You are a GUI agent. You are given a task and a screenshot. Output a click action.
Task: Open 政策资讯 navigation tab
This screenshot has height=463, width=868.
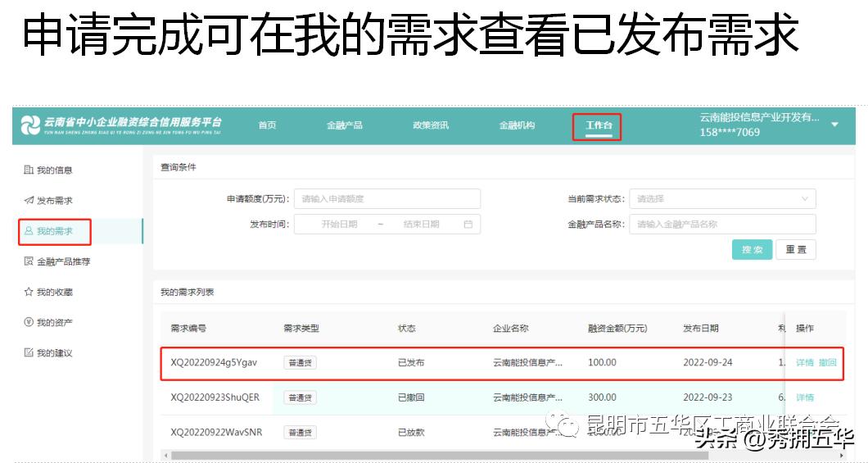click(431, 125)
